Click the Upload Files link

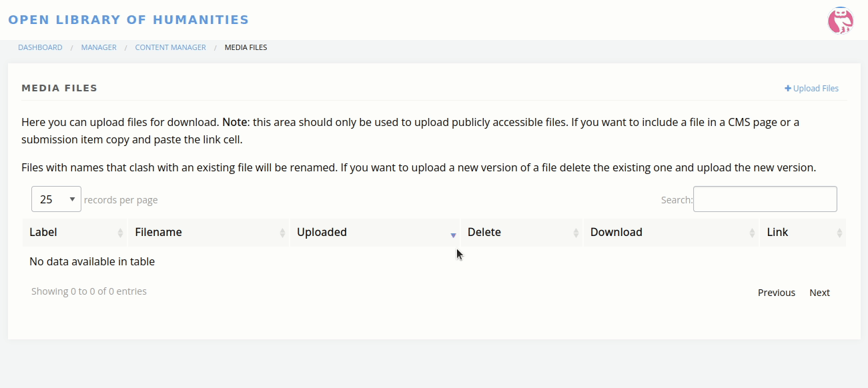tap(815, 89)
